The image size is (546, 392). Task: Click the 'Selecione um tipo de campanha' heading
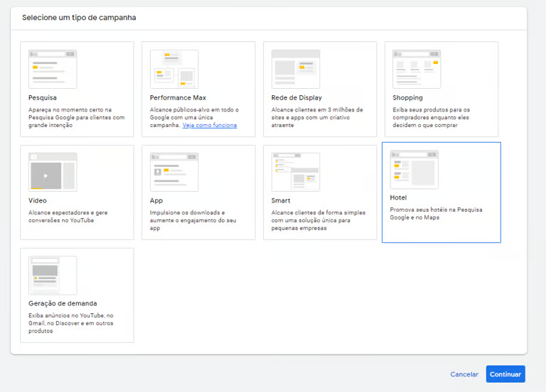79,17
